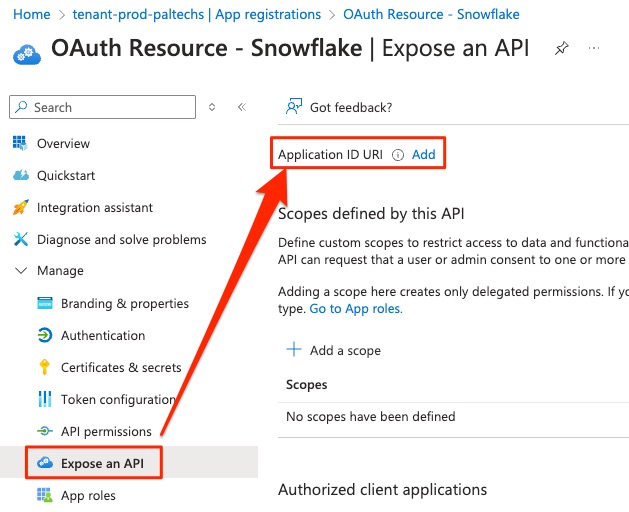Click the Got feedback icon
Viewport: 629px width, 512px height.
click(294, 107)
